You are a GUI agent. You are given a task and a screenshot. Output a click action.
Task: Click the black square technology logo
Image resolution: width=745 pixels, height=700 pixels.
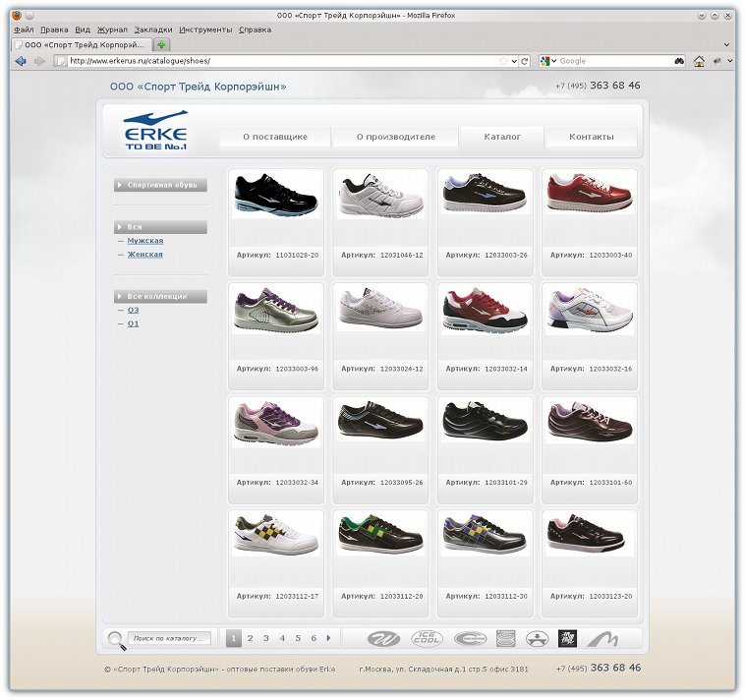567,639
